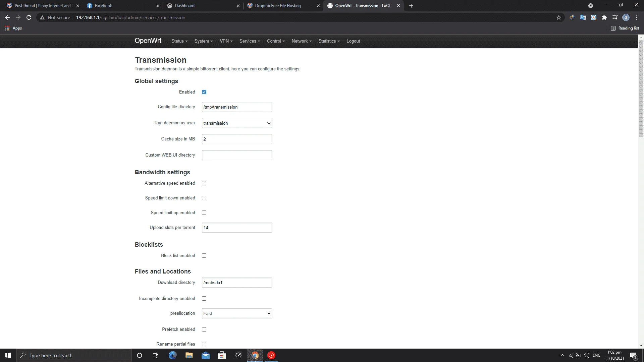The height and width of the screenshot is (362, 644).
Task: Click the Config file directory field
Action: click(237, 107)
